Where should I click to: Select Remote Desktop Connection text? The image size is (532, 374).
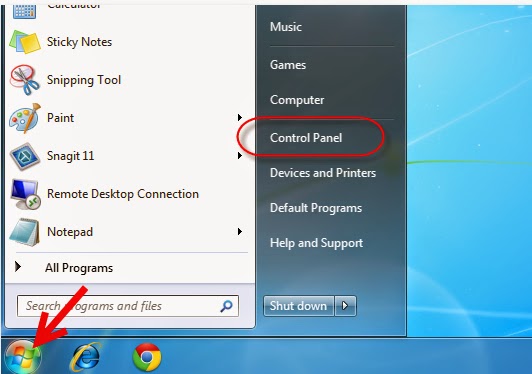[123, 194]
